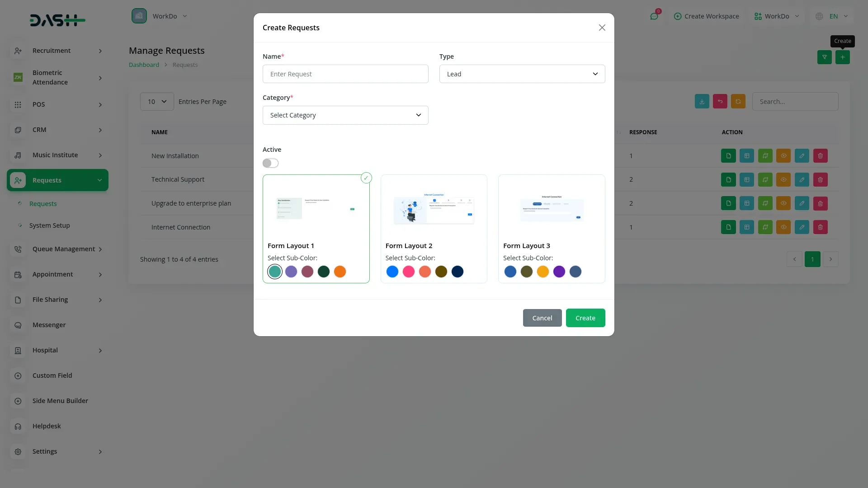Expand the CRM sidebar menu
Screen dimensions: 868x488
tap(57, 130)
